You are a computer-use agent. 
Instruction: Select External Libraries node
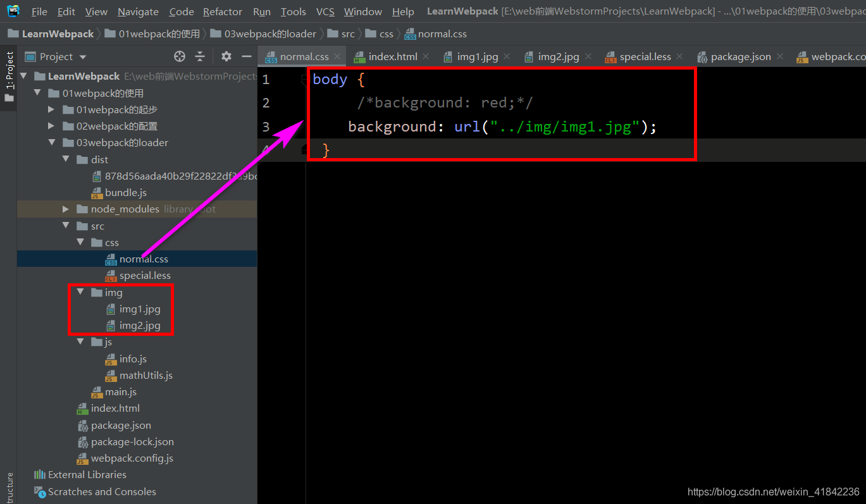click(87, 474)
